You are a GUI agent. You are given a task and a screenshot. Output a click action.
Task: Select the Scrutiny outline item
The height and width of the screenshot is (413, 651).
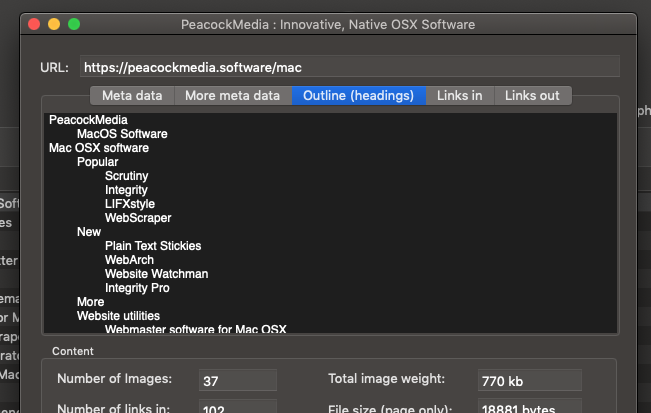pyautogui.click(x=126, y=176)
